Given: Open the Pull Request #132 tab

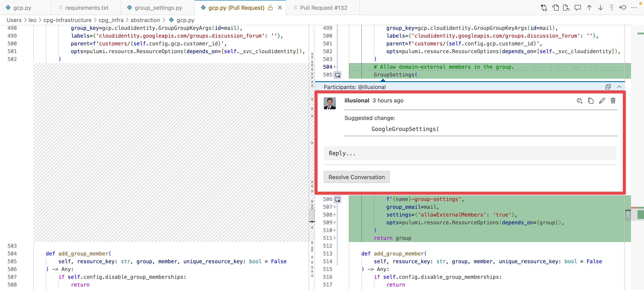Looking at the screenshot, I should click(324, 8).
